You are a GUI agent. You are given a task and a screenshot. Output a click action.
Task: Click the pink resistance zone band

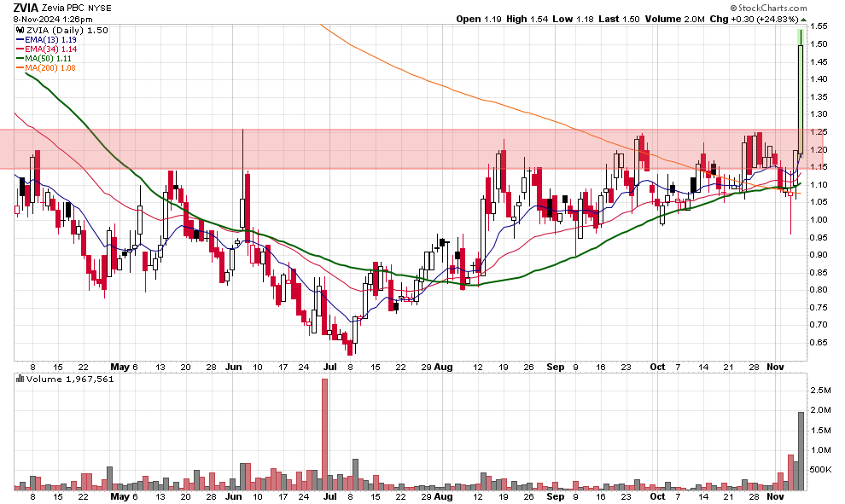tap(410, 148)
